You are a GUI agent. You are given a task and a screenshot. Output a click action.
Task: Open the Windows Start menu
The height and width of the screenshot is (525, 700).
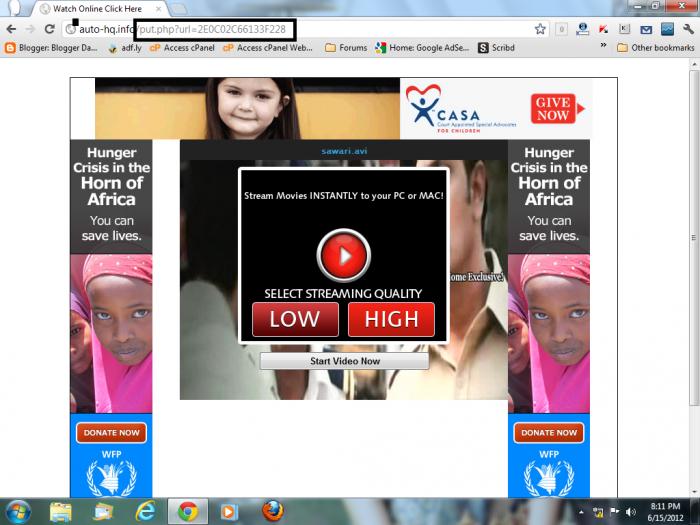point(18,512)
